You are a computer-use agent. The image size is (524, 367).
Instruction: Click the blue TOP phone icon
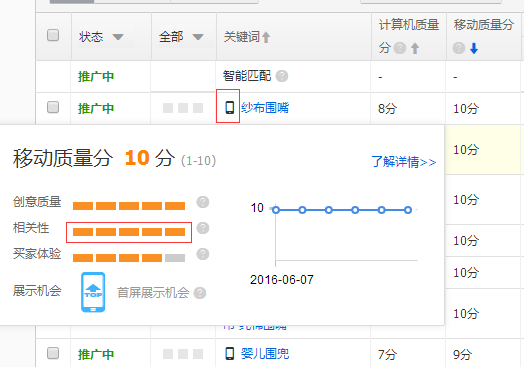click(93, 292)
